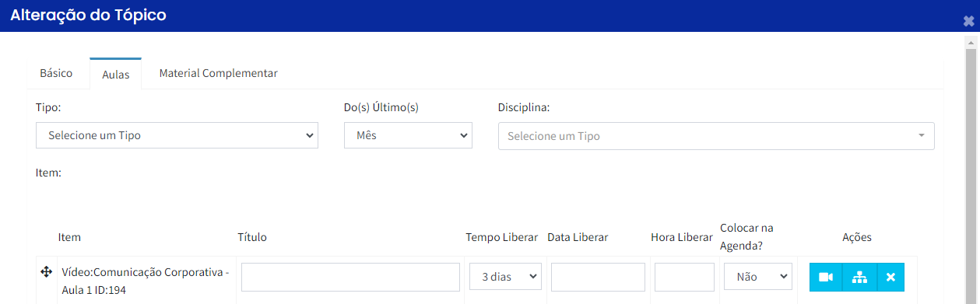Screen dimensions: 980x304
Task: Focus the Hora Liberar field
Action: click(x=684, y=277)
